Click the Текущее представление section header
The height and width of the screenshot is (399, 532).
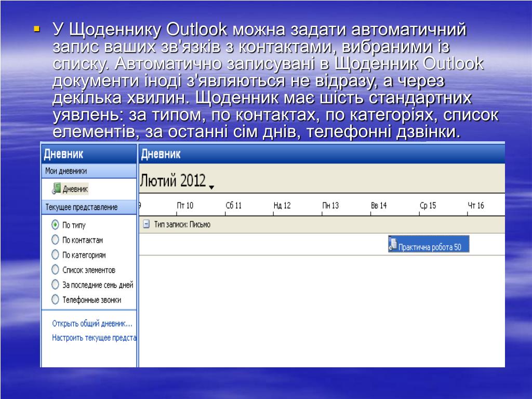(x=89, y=207)
